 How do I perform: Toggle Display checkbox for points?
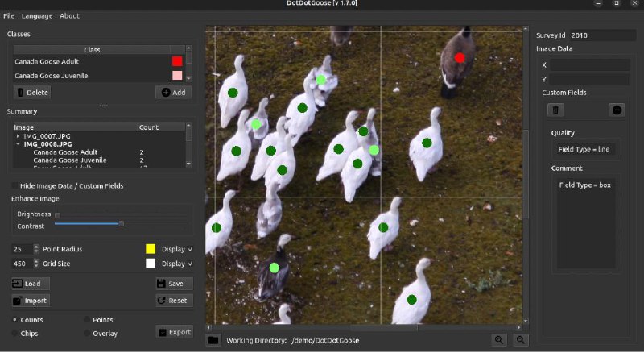point(190,249)
